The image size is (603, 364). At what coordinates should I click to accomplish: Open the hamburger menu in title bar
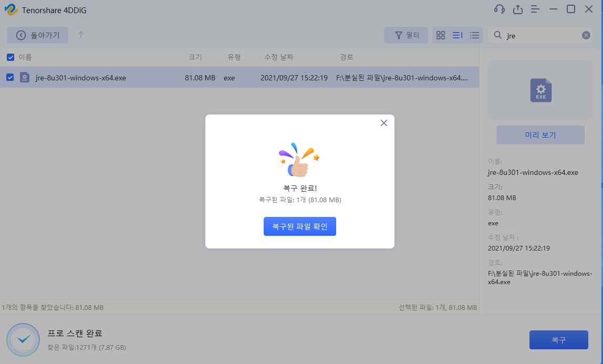pyautogui.click(x=535, y=9)
